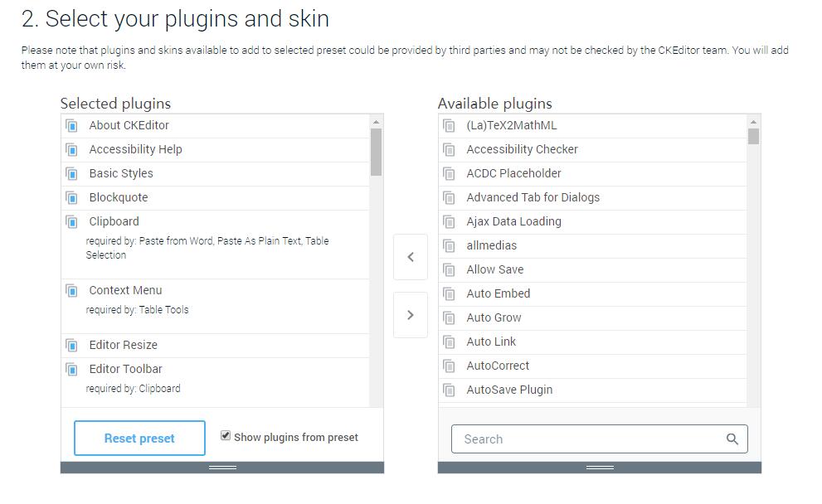Click the icon next to Auto Embed

pos(449,294)
